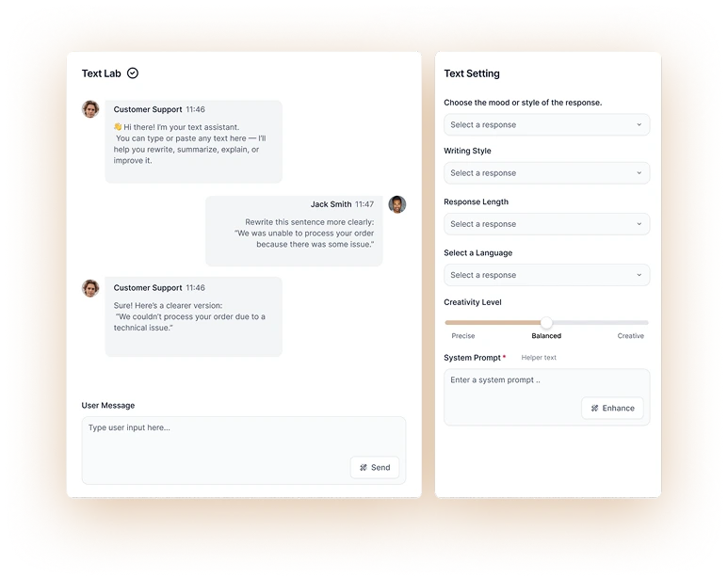Set creativity to Creative label

(630, 336)
